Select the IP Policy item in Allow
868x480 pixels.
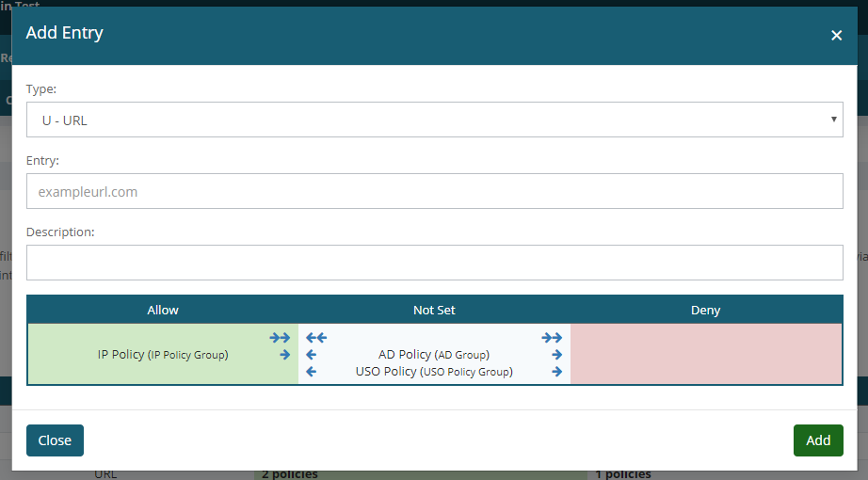click(163, 355)
